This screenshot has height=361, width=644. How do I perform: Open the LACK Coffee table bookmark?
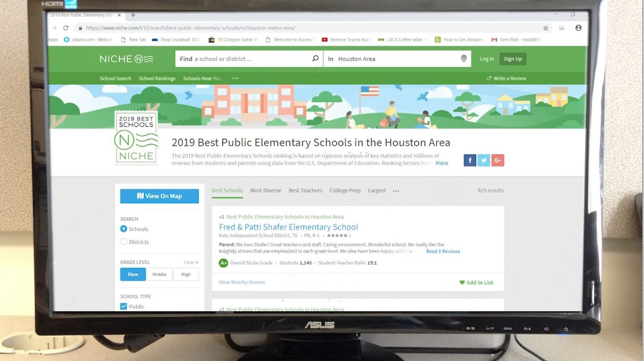pos(403,40)
